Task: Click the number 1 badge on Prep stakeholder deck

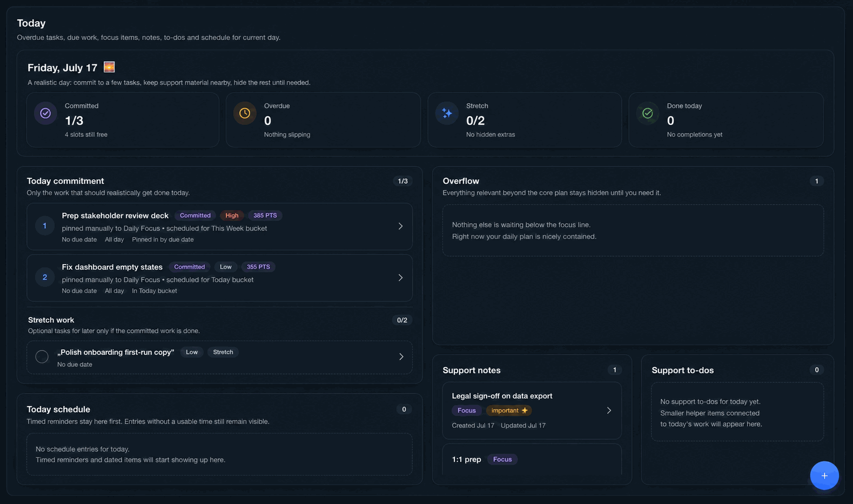Action: click(x=45, y=226)
